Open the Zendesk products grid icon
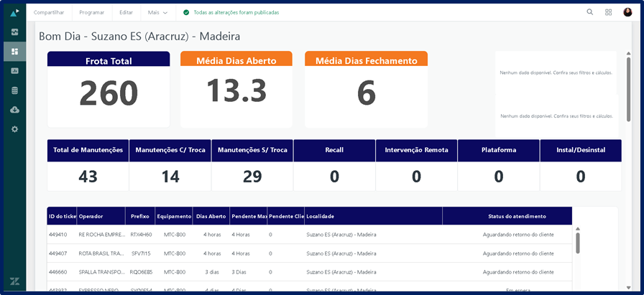Image resolution: width=644 pixels, height=295 pixels. (609, 12)
